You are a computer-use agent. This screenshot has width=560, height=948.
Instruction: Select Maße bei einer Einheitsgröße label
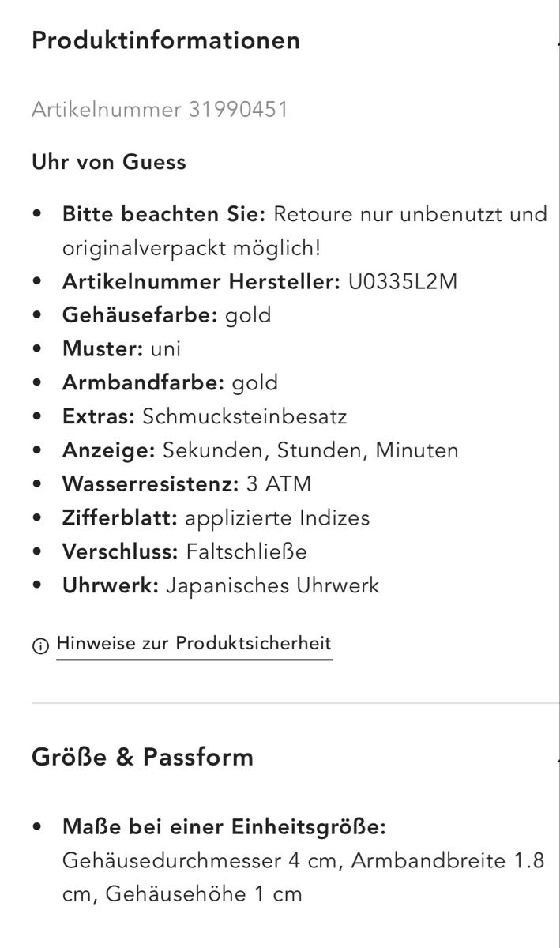(x=224, y=828)
